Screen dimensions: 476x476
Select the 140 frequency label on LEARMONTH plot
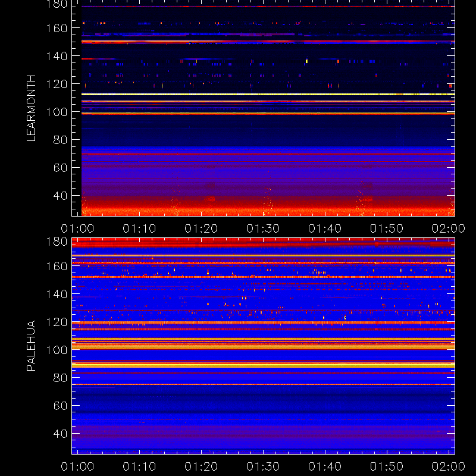click(x=57, y=56)
